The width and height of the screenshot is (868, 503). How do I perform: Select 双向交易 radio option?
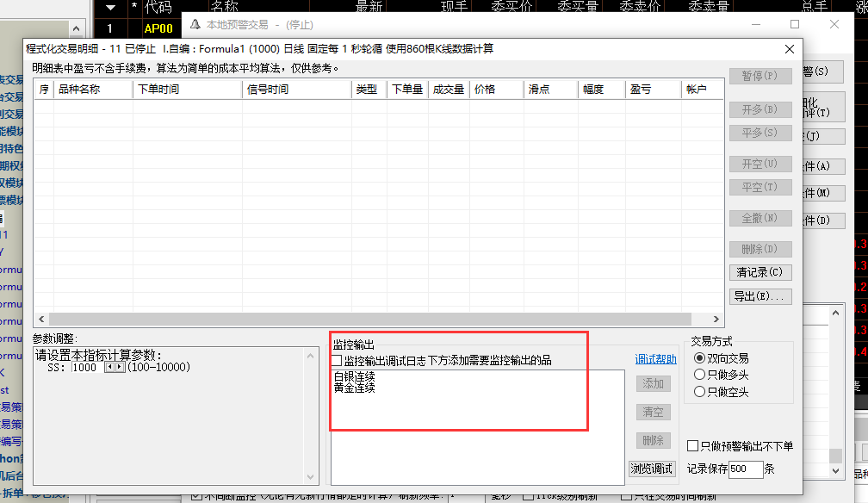click(699, 357)
